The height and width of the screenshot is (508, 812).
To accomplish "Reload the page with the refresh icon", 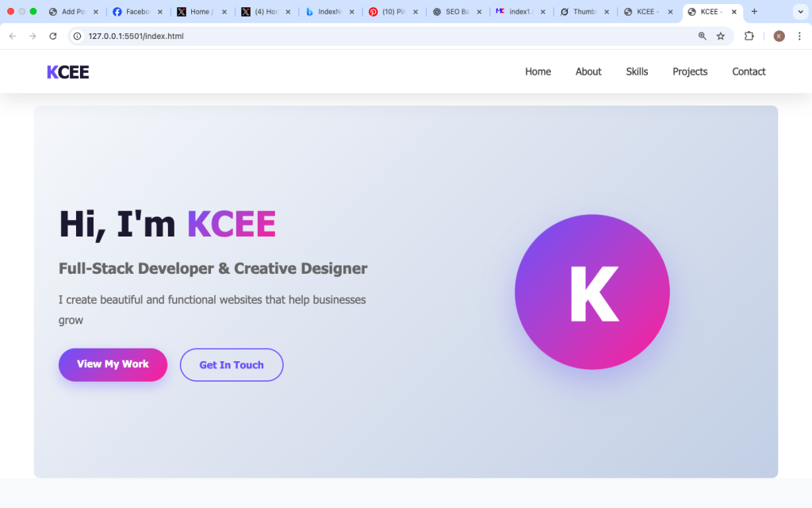I will pyautogui.click(x=53, y=36).
